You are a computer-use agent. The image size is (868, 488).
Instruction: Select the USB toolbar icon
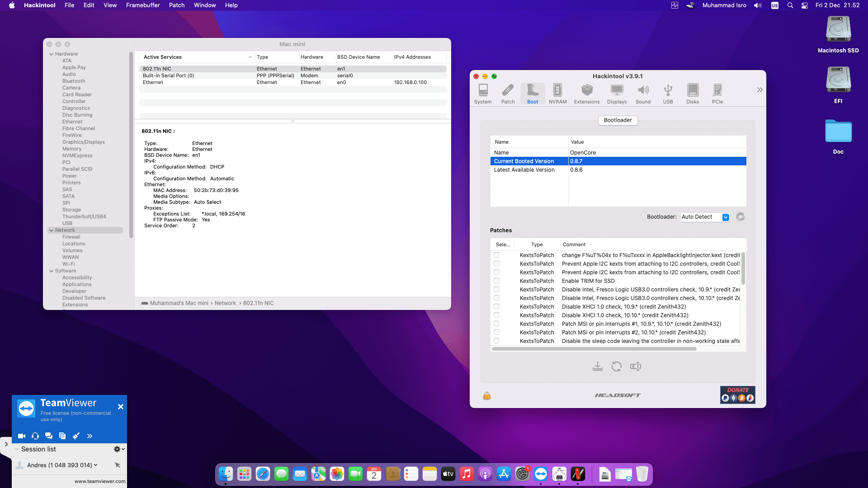coord(668,94)
